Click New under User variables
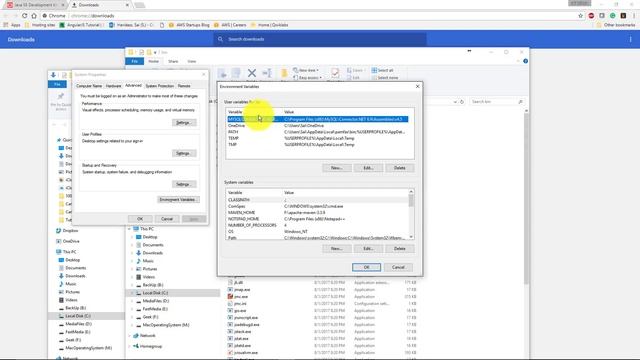This screenshot has height=360, width=640. pyautogui.click(x=336, y=168)
